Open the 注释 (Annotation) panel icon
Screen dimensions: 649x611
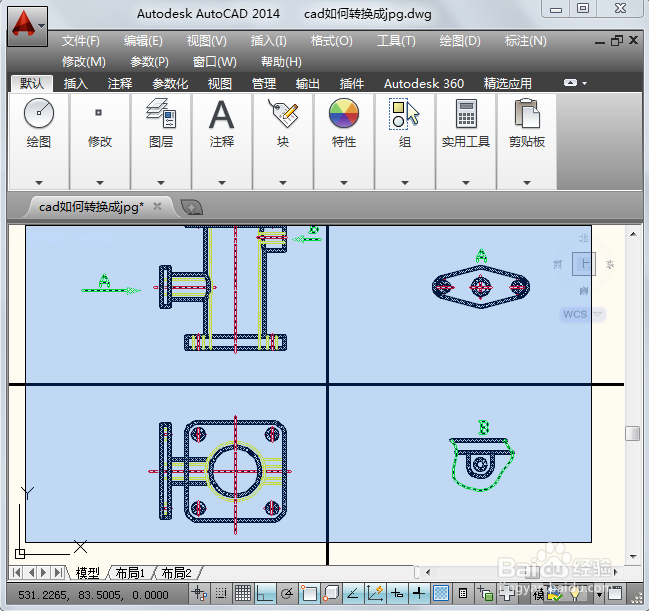click(x=222, y=114)
